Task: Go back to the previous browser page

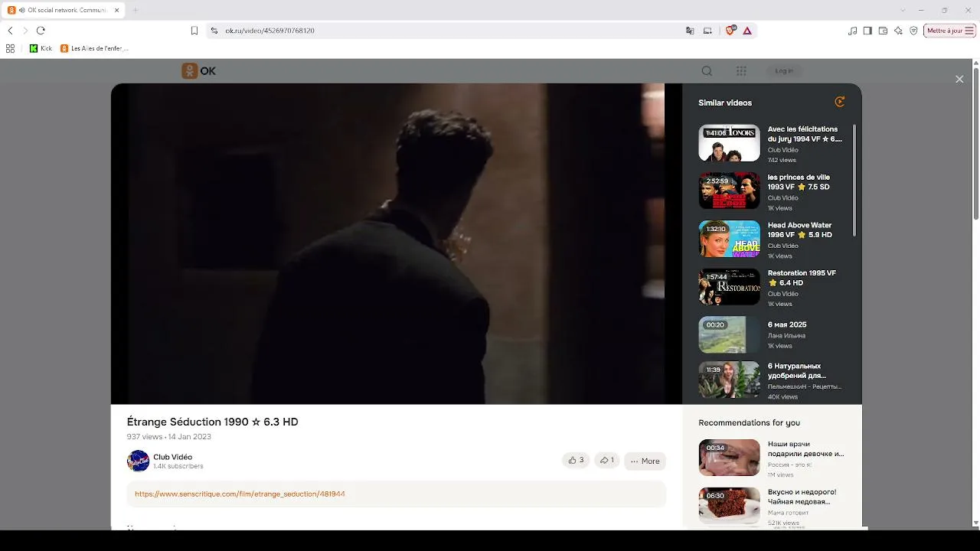Action: tap(10, 31)
